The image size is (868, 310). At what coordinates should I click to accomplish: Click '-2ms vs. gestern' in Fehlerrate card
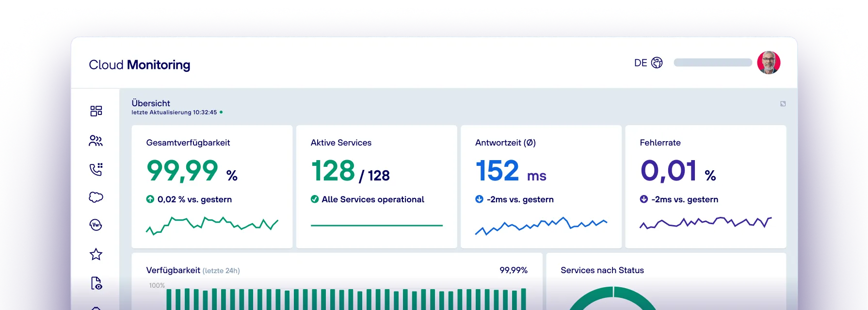point(685,199)
